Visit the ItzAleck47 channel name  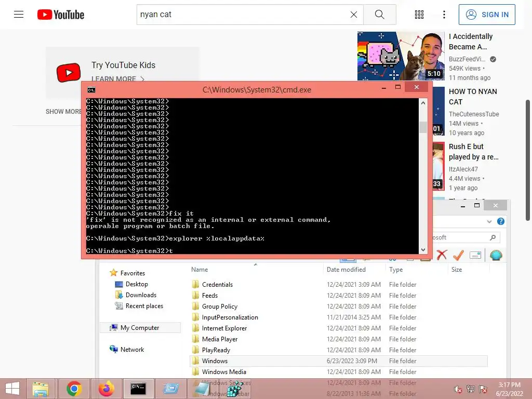(463, 169)
